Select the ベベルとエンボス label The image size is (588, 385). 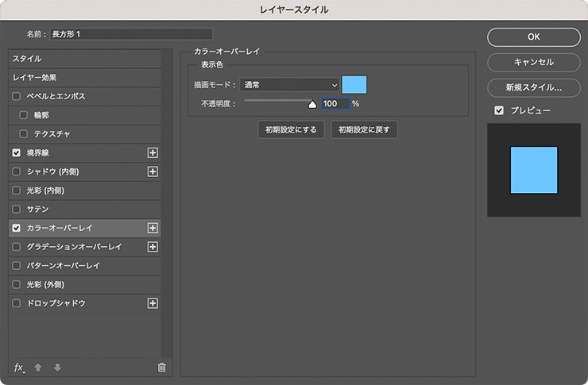pos(56,96)
